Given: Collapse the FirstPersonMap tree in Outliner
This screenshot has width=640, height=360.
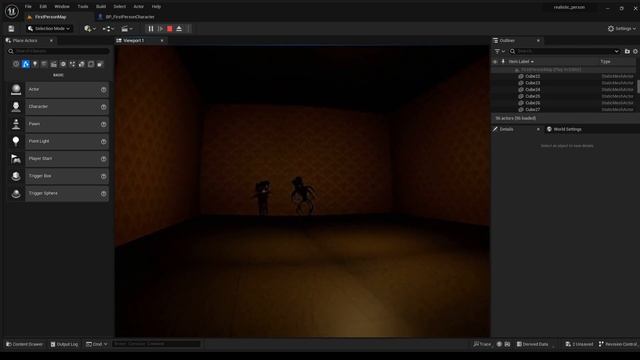Looking at the screenshot, I should pos(516,70).
